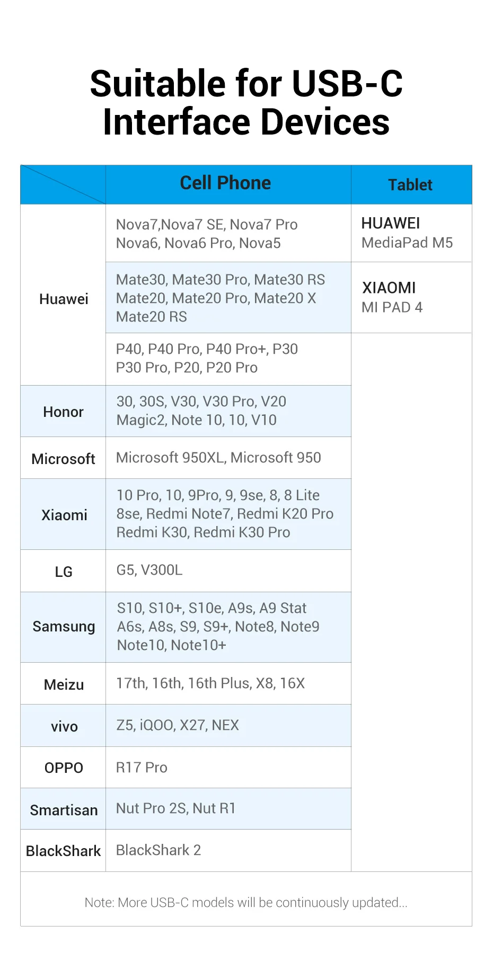Click the Meizu brand label
493x980 pixels.
tap(64, 684)
